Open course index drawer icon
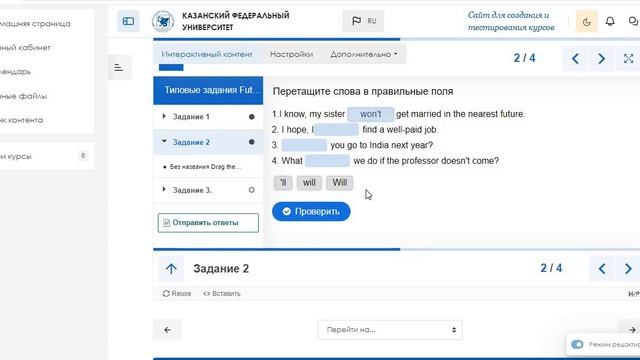This screenshot has width=640, height=360. [x=119, y=67]
